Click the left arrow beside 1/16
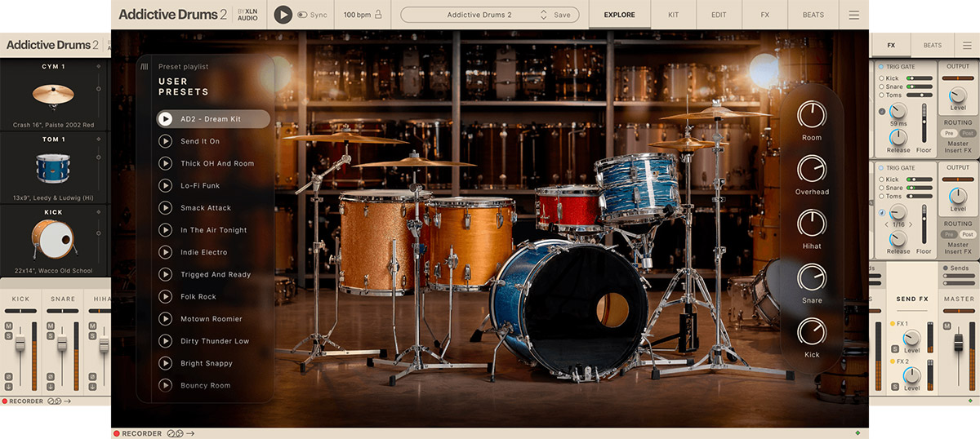The image size is (980, 439). [888, 224]
